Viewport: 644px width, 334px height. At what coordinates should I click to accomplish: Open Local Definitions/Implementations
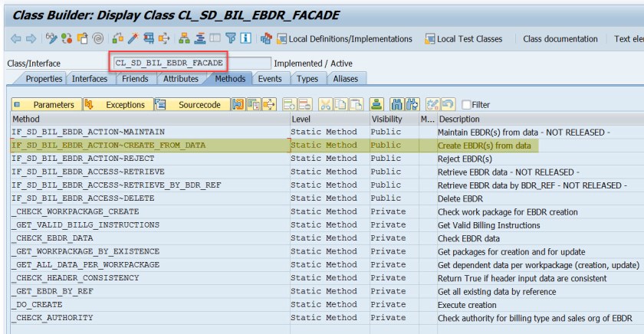tap(343, 39)
